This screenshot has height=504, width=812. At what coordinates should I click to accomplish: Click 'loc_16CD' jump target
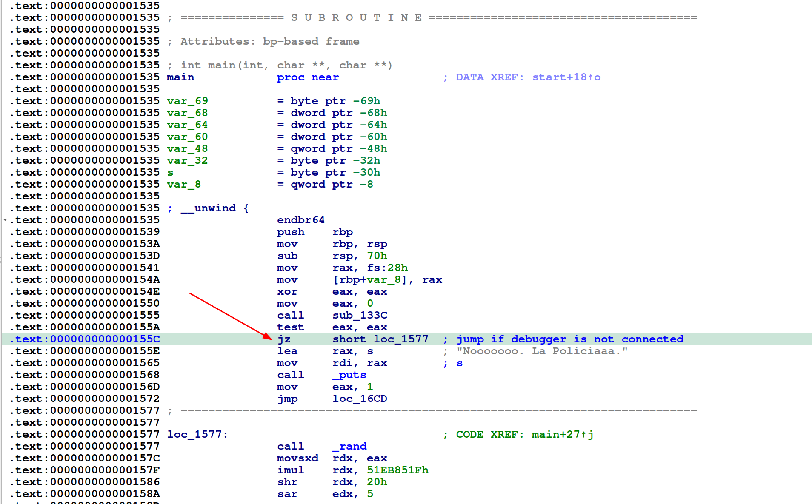tap(360, 399)
